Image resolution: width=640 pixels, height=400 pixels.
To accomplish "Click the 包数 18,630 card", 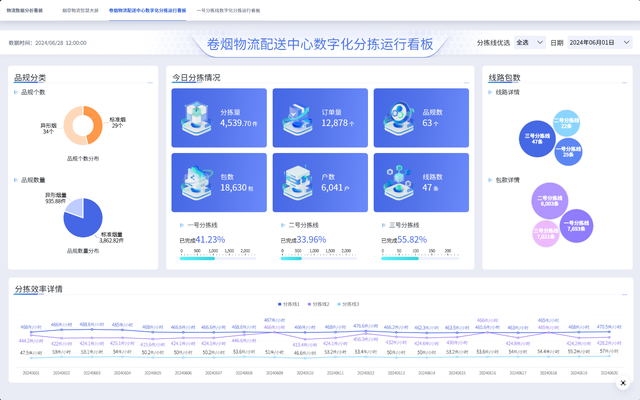I will pyautogui.click(x=219, y=182).
